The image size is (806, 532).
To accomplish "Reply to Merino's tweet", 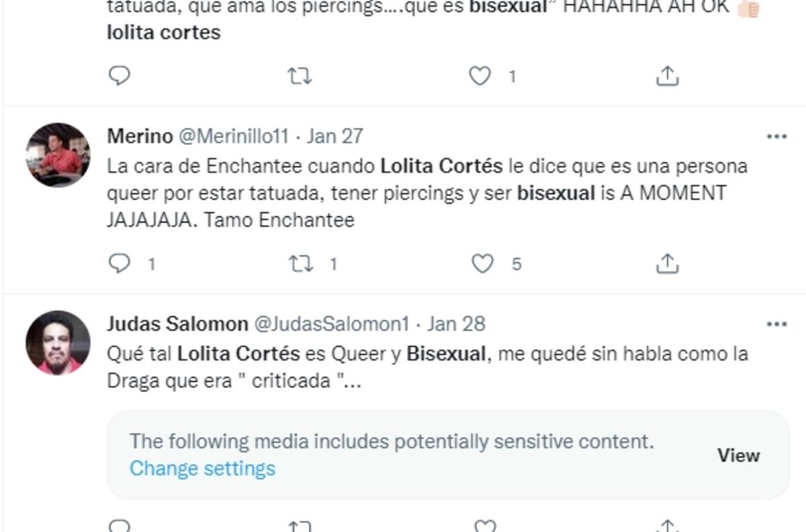I will [121, 263].
